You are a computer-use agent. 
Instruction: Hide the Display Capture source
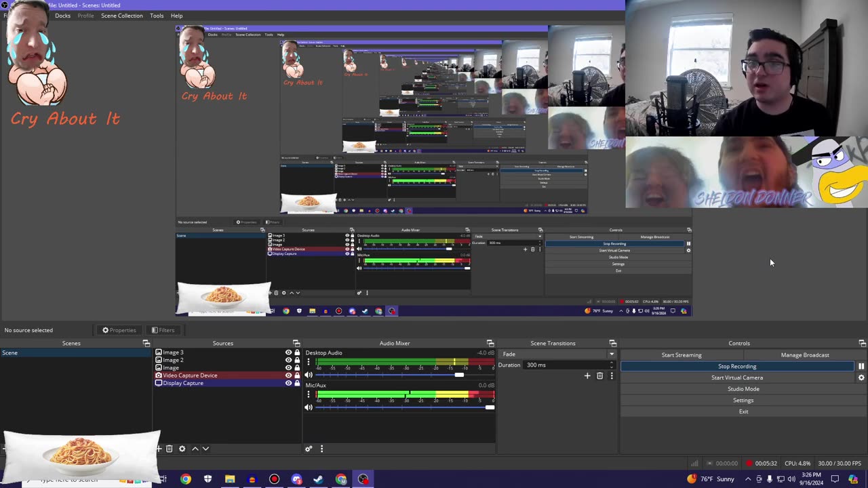coord(288,383)
